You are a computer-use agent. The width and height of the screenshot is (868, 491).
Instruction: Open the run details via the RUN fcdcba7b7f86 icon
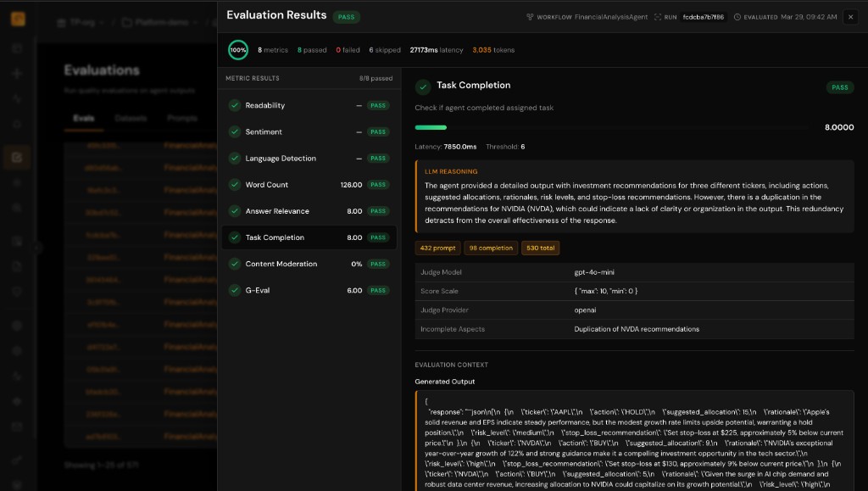(658, 16)
